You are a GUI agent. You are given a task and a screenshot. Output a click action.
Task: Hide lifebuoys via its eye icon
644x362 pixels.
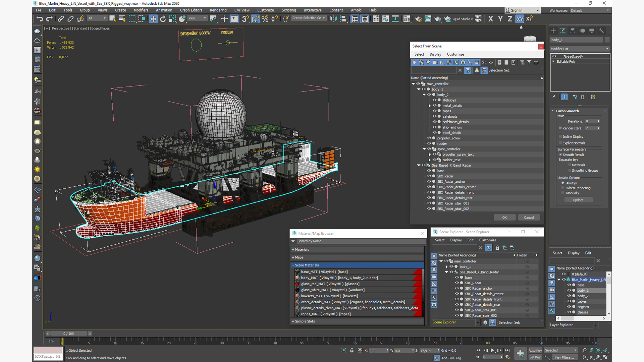pos(434,100)
